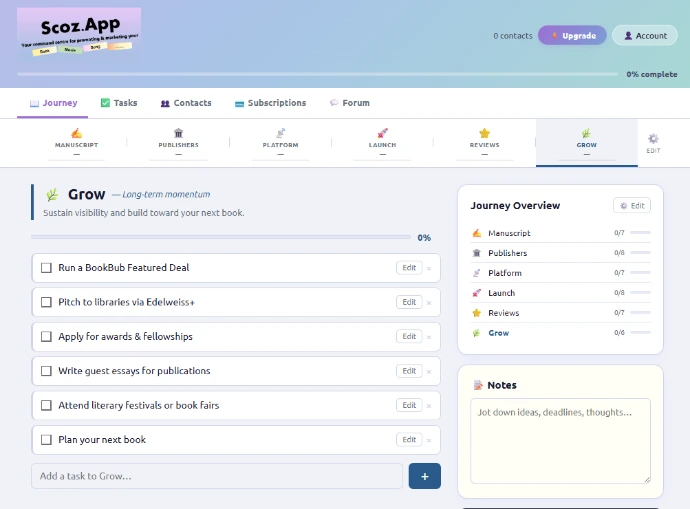
Task: Delete the Attend literary festivals task
Action: (x=429, y=406)
